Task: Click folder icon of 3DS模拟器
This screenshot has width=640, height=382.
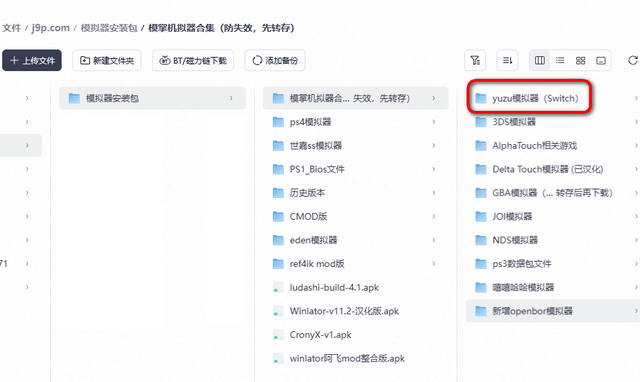Action: coord(481,122)
